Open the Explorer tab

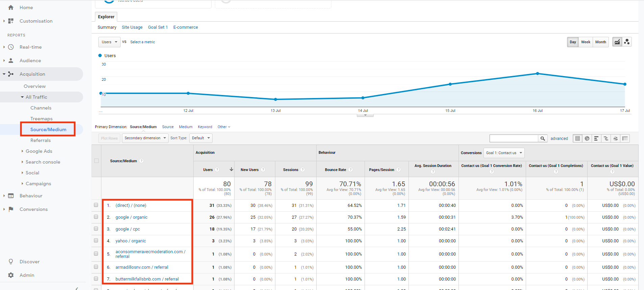106,17
